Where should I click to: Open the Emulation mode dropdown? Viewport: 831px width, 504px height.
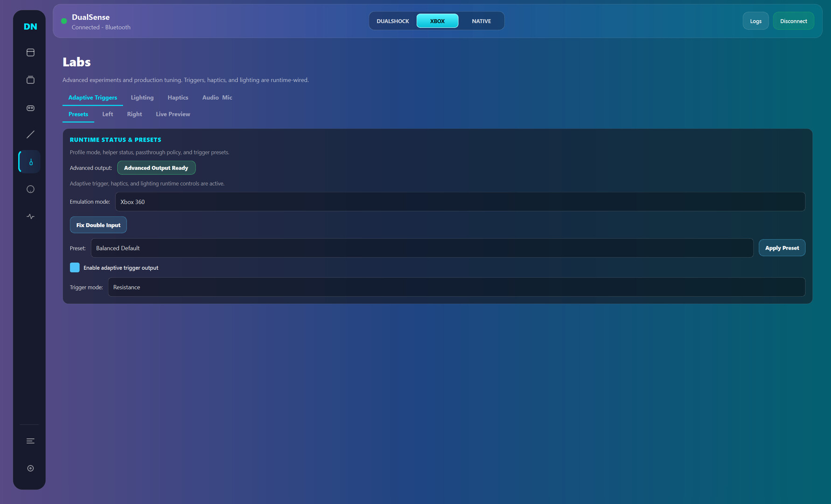460,202
